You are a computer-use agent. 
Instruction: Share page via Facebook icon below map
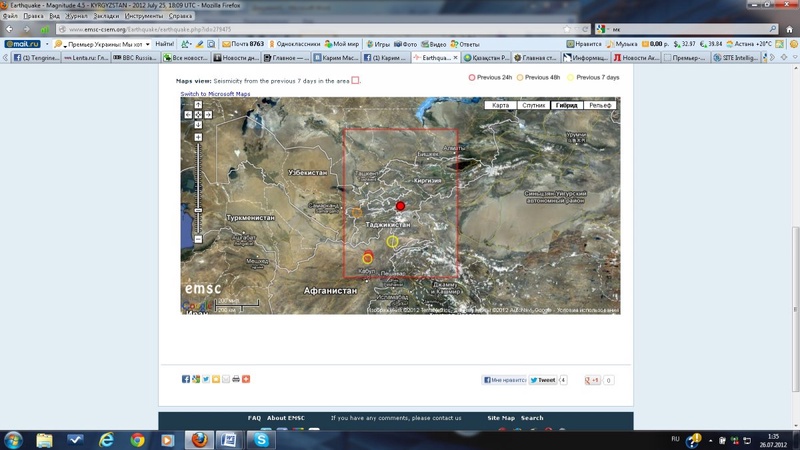186,379
